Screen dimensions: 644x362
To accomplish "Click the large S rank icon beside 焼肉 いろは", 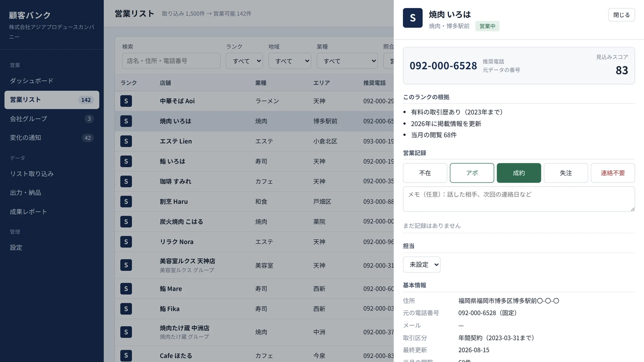I will click(413, 18).
